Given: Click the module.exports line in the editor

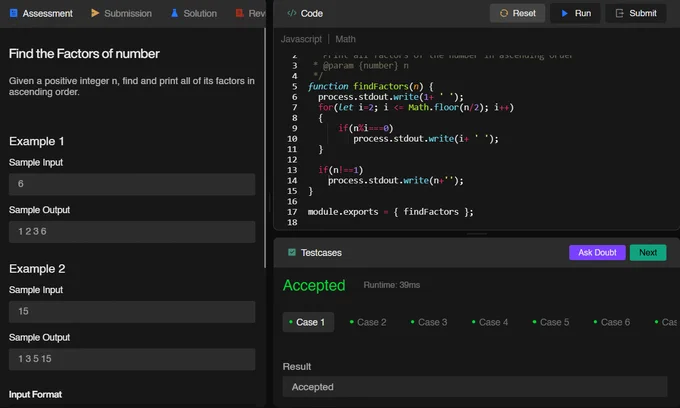Looking at the screenshot, I should pos(390,212).
